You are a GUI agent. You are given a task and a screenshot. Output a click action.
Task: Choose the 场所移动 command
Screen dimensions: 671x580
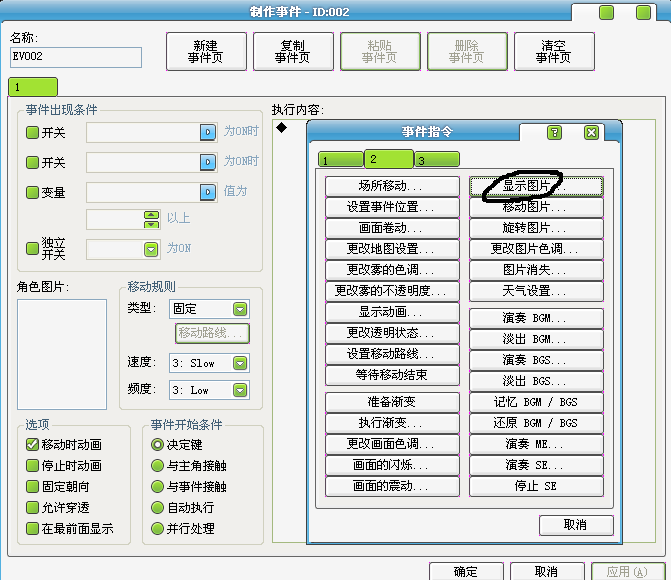pyautogui.click(x=392, y=186)
